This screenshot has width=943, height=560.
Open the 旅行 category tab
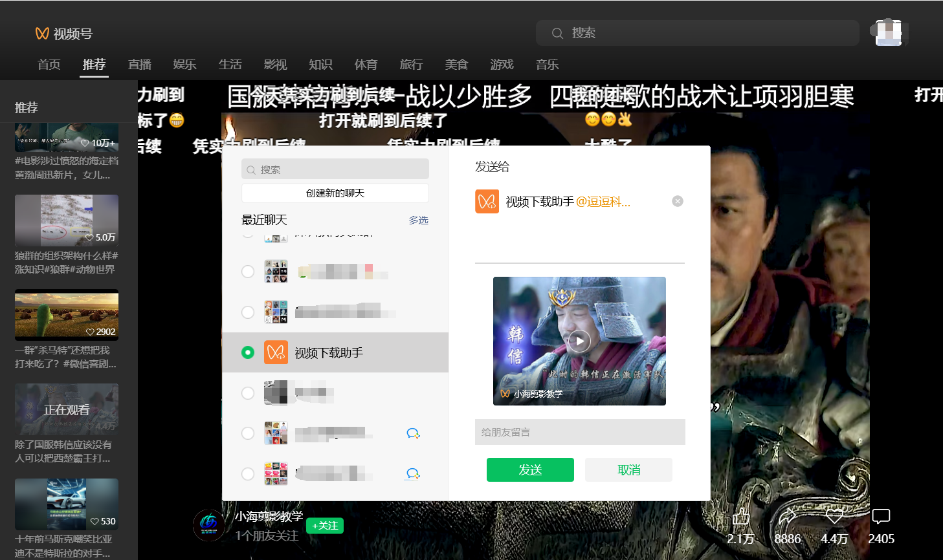412,65
